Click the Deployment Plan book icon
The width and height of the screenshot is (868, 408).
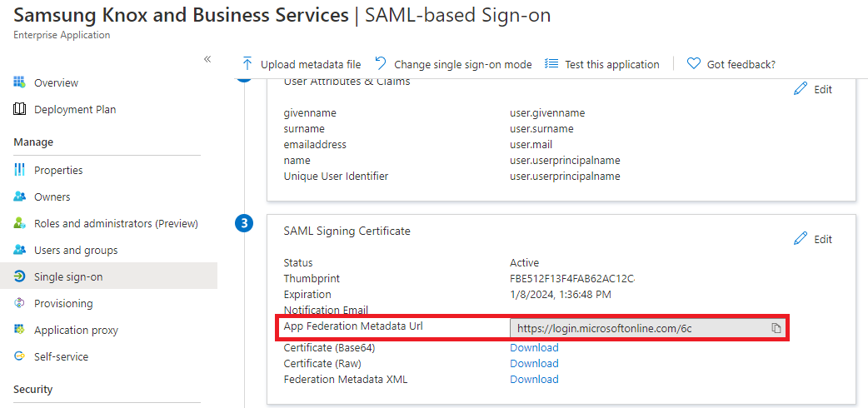[x=19, y=109]
